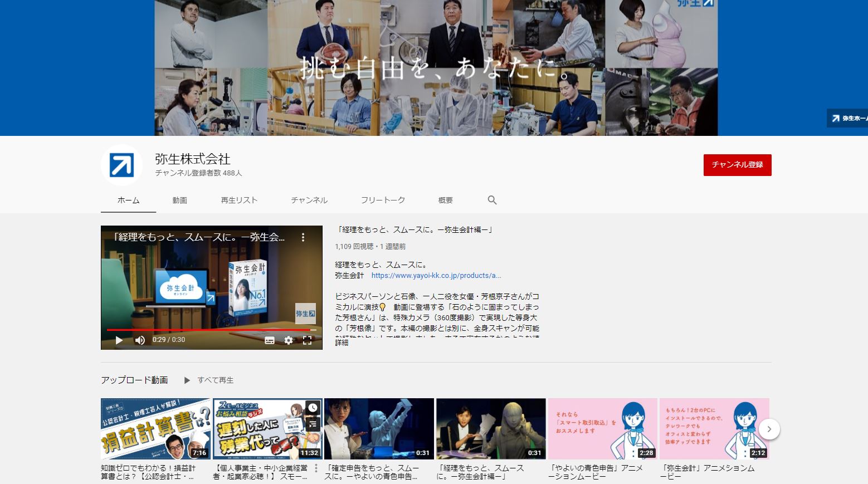Switch to the ホーム tab
This screenshot has width=868, height=484.
(x=128, y=200)
